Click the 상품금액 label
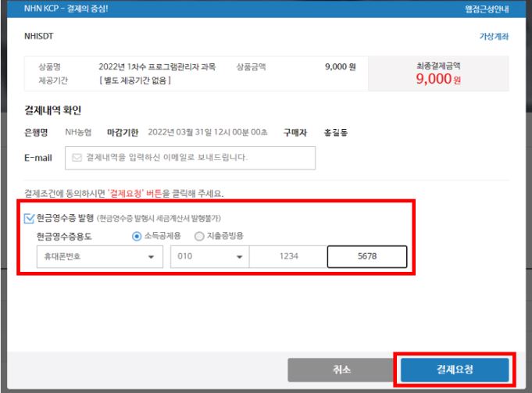The width and height of the screenshot is (532, 393). 251,67
